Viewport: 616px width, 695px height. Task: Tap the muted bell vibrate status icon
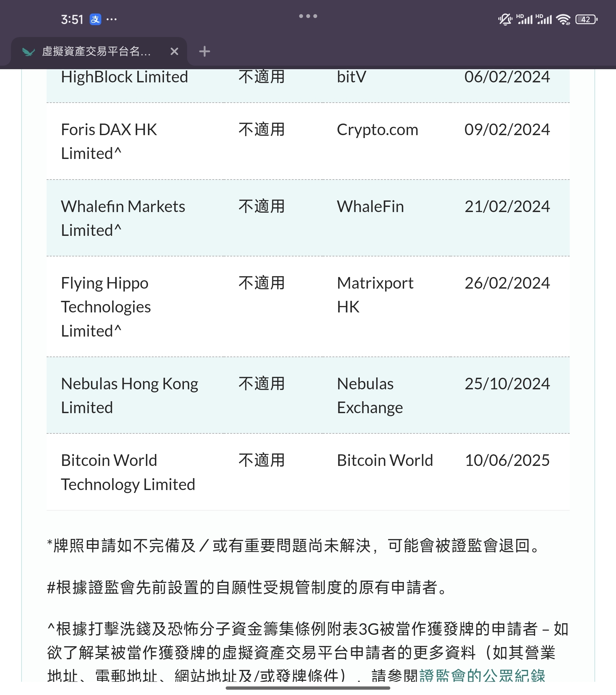(x=505, y=19)
